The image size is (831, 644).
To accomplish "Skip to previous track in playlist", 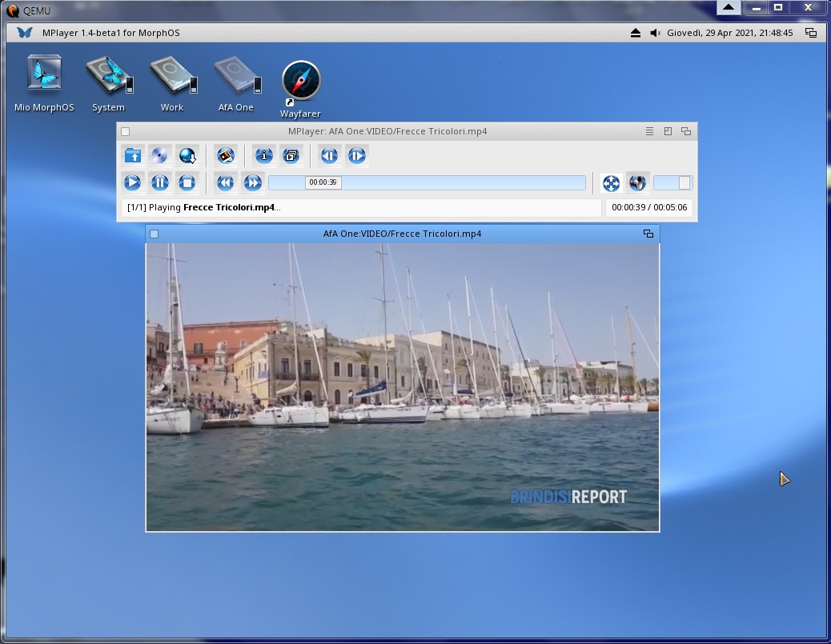I will pyautogui.click(x=329, y=156).
